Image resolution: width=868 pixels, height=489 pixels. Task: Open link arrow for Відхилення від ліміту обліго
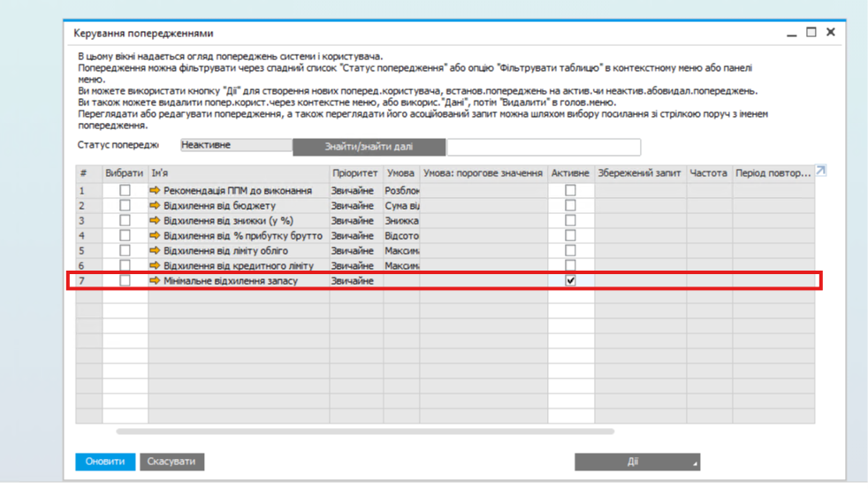tap(155, 250)
